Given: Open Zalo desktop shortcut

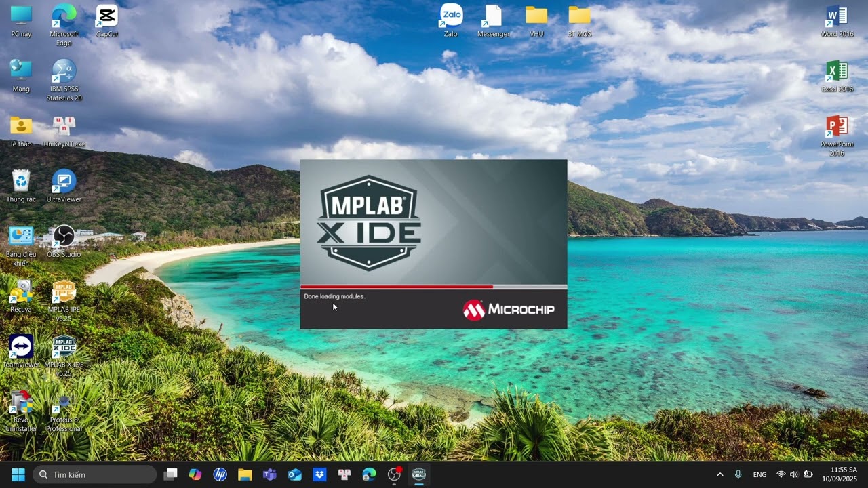Looking at the screenshot, I should pos(451,20).
